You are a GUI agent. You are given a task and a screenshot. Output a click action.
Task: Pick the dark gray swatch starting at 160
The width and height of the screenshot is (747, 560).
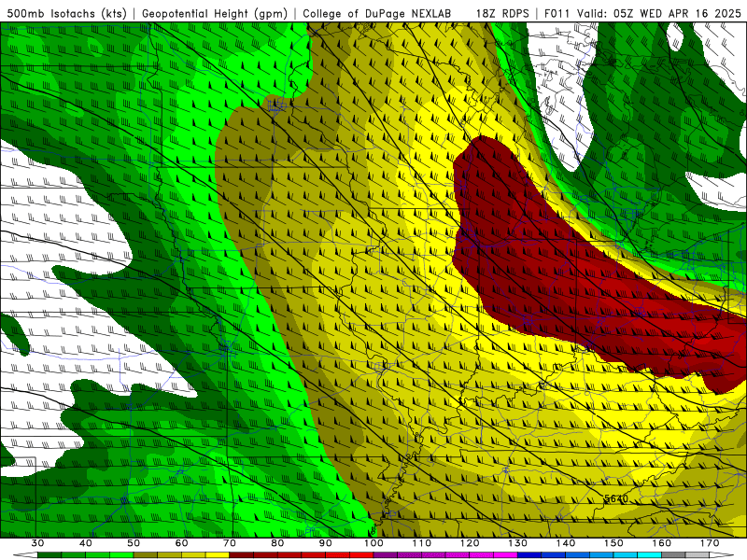(673, 555)
